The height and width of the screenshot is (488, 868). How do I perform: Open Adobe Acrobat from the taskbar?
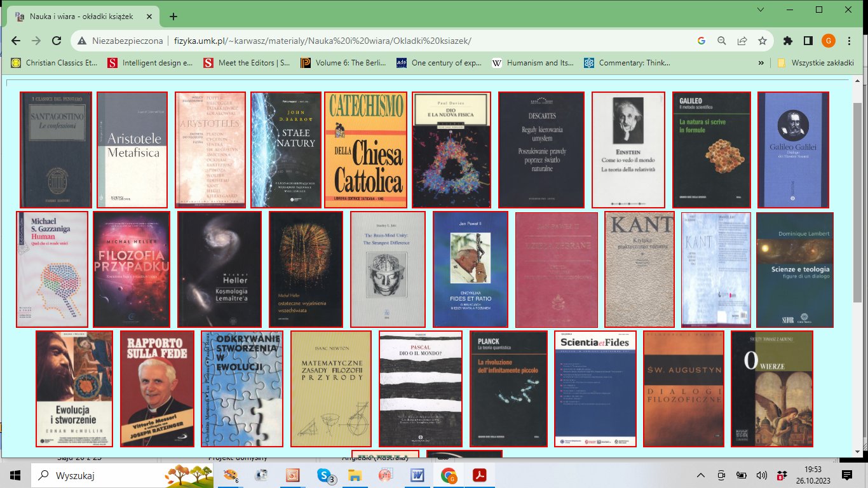point(479,475)
